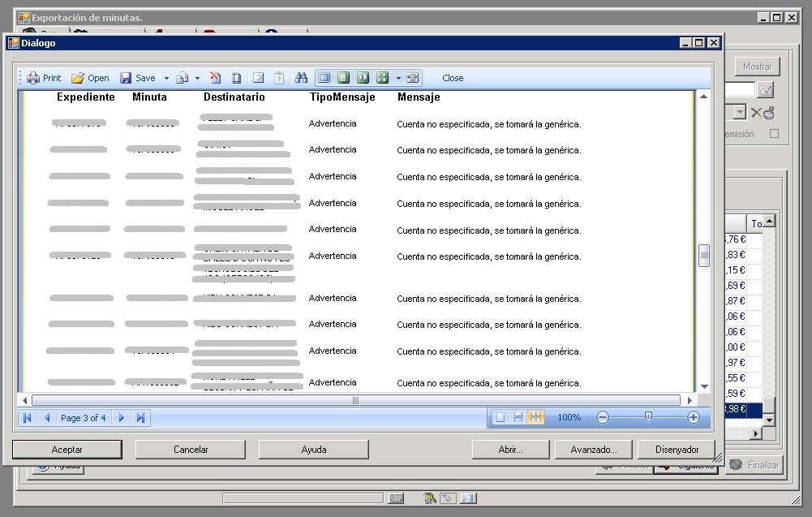Jump to the last report page
Viewport: 812px width, 517px height.
pyautogui.click(x=140, y=418)
